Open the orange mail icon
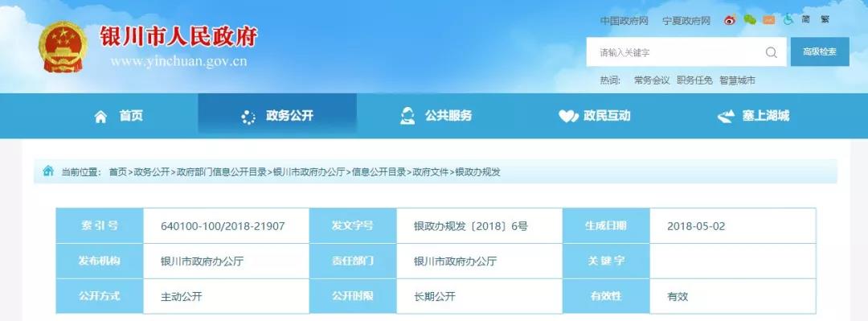This screenshot has height=321, width=868. point(768,20)
